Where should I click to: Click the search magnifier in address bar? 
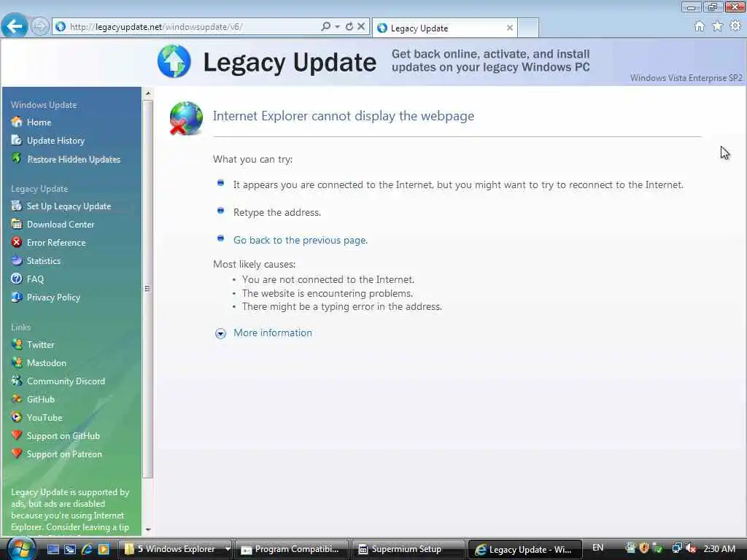click(x=326, y=27)
